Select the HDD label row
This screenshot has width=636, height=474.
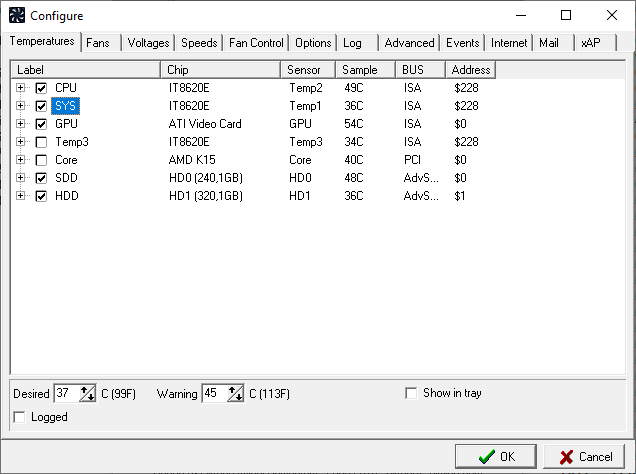click(x=67, y=196)
